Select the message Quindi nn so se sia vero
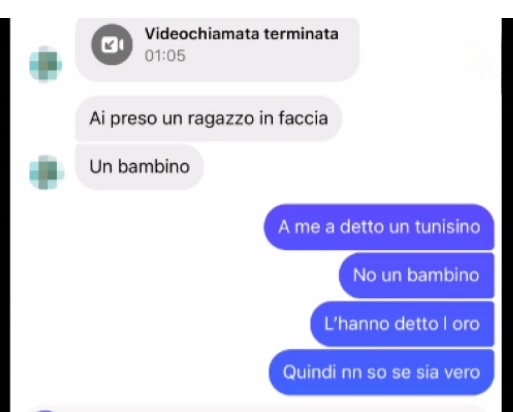This screenshot has width=513, height=412. pos(381,372)
